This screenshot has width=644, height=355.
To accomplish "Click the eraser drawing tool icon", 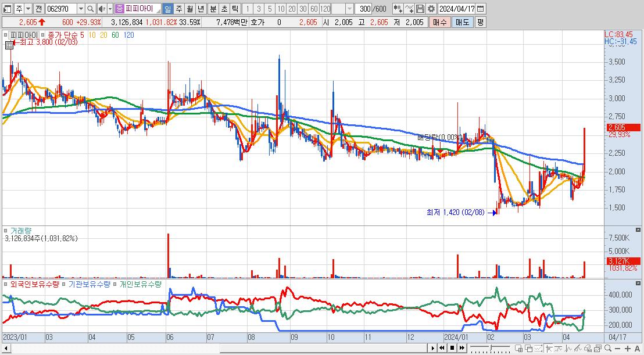I will coord(588,349).
